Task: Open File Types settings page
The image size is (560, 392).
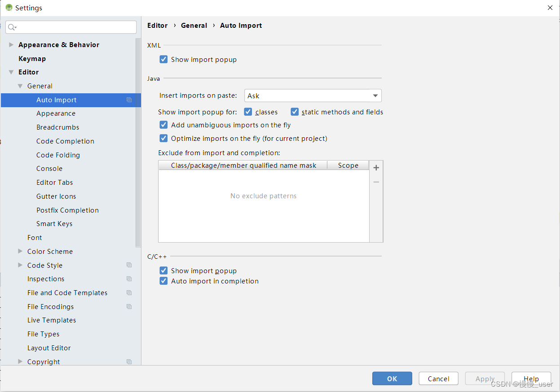Action: pos(43,334)
